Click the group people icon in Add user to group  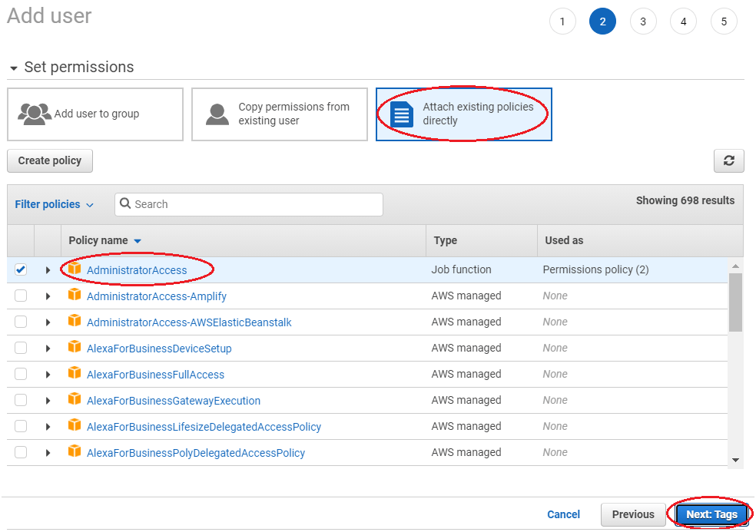[x=35, y=114]
